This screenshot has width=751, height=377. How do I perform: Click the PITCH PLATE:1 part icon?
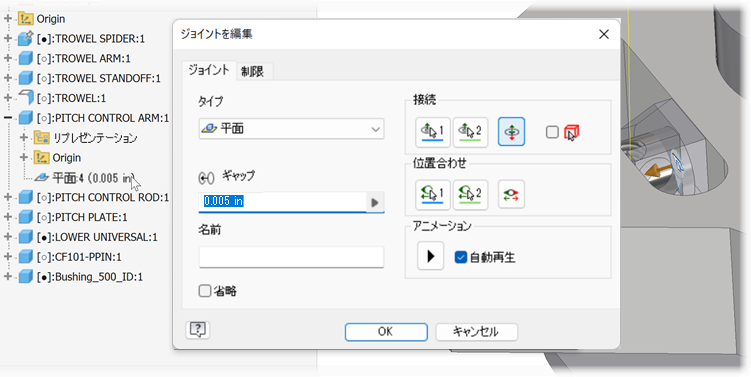pos(25,217)
